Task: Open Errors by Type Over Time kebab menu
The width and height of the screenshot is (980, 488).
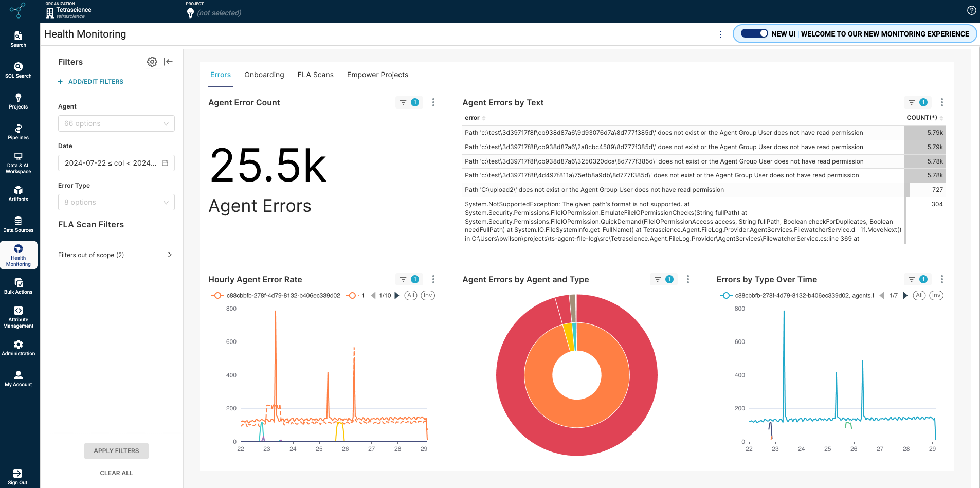Action: [x=942, y=279]
